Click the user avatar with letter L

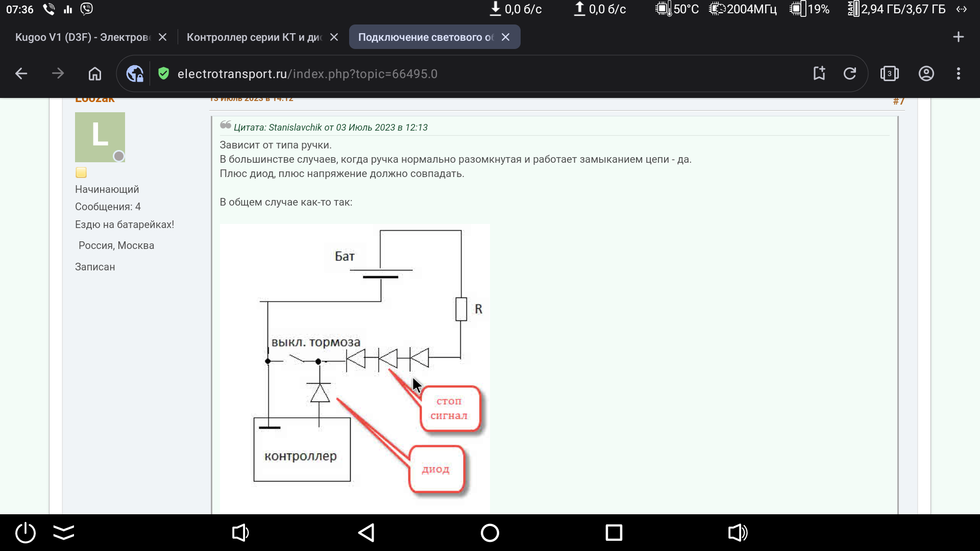tap(100, 137)
